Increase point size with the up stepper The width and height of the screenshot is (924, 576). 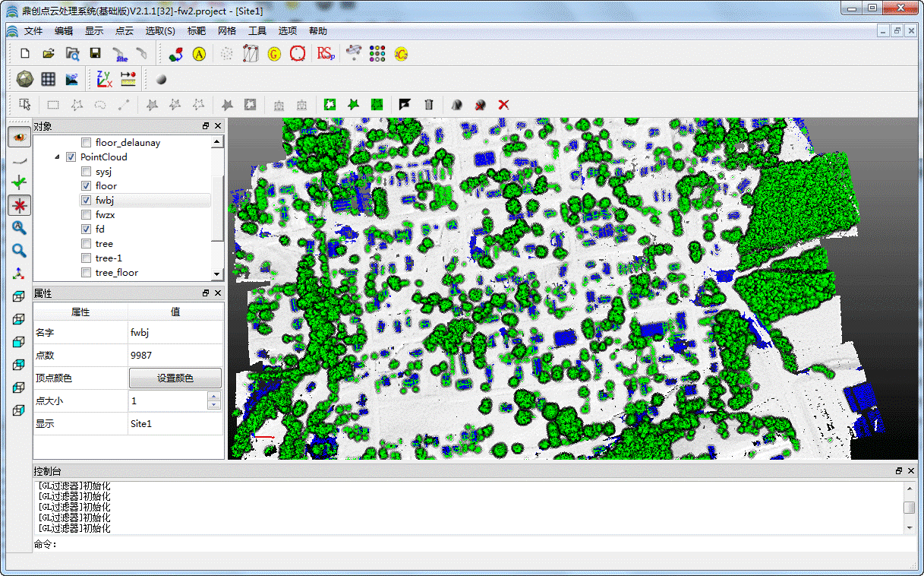(214, 396)
